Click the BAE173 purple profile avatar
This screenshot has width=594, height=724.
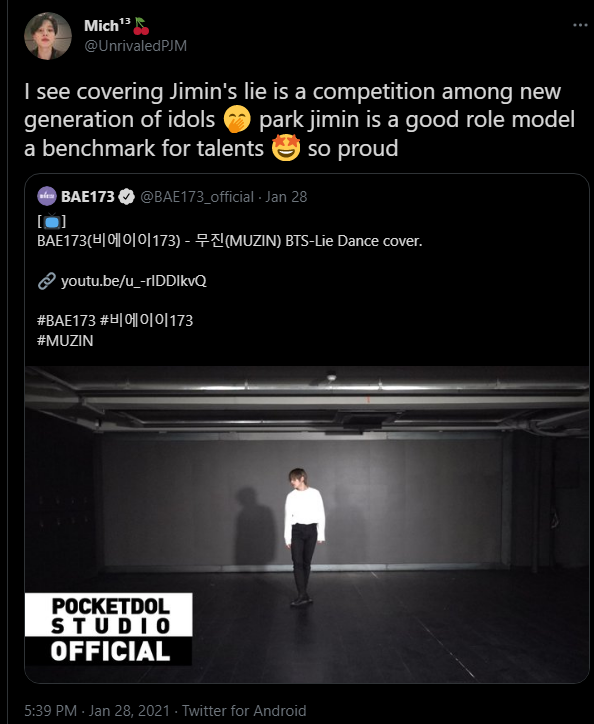[47, 196]
